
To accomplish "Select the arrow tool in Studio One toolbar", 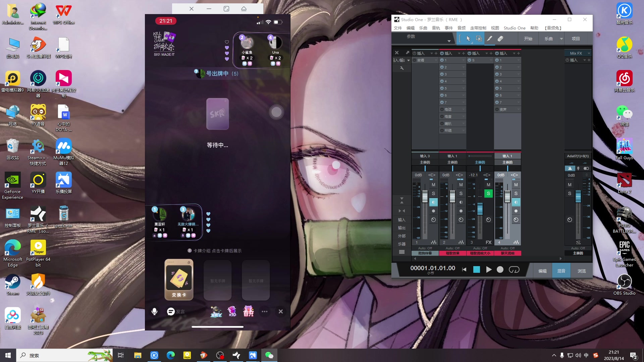I will click(469, 39).
